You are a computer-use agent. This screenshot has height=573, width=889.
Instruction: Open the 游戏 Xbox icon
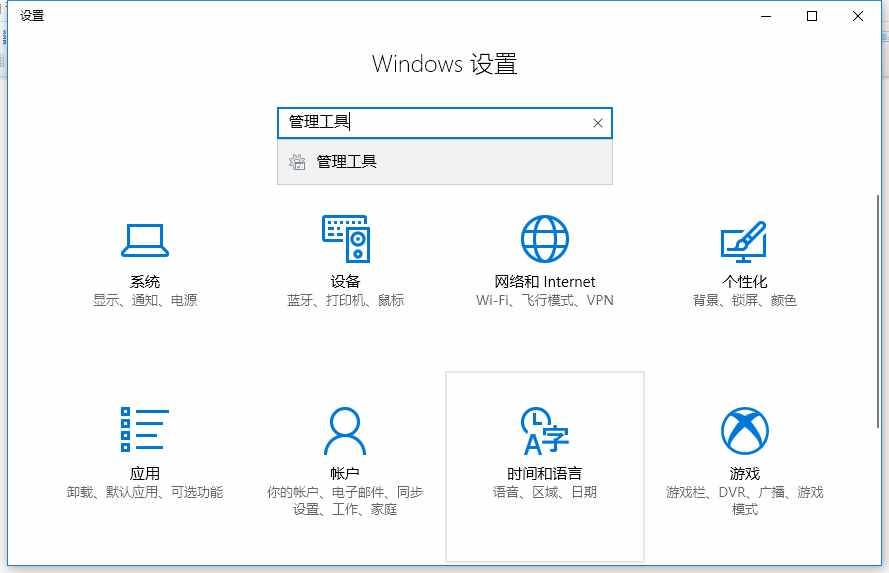tap(744, 431)
